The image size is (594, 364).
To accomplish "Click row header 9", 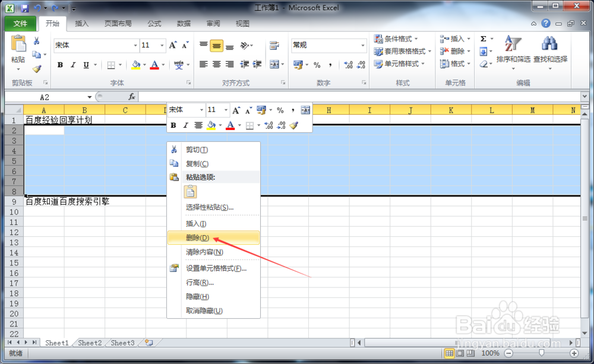I will (x=14, y=201).
